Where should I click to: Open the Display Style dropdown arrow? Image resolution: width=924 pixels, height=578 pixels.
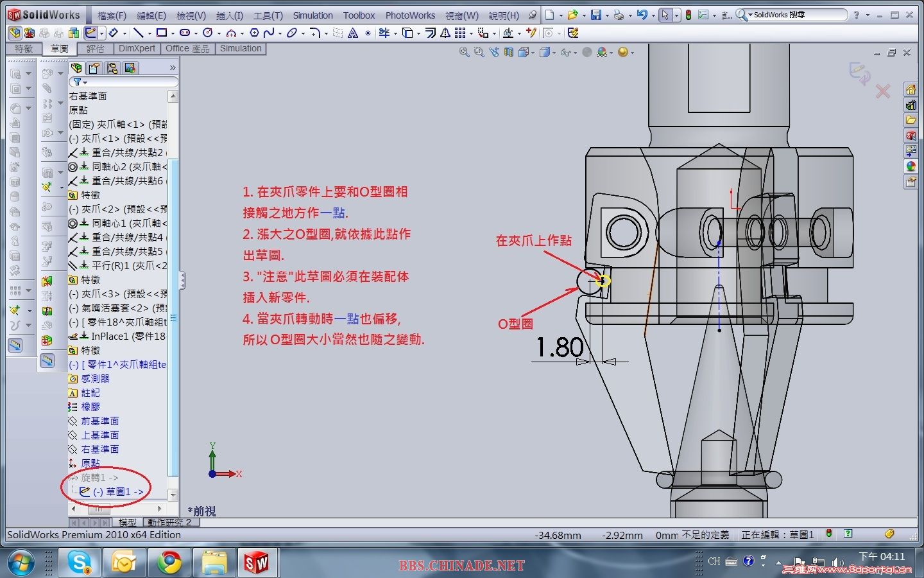coord(553,53)
